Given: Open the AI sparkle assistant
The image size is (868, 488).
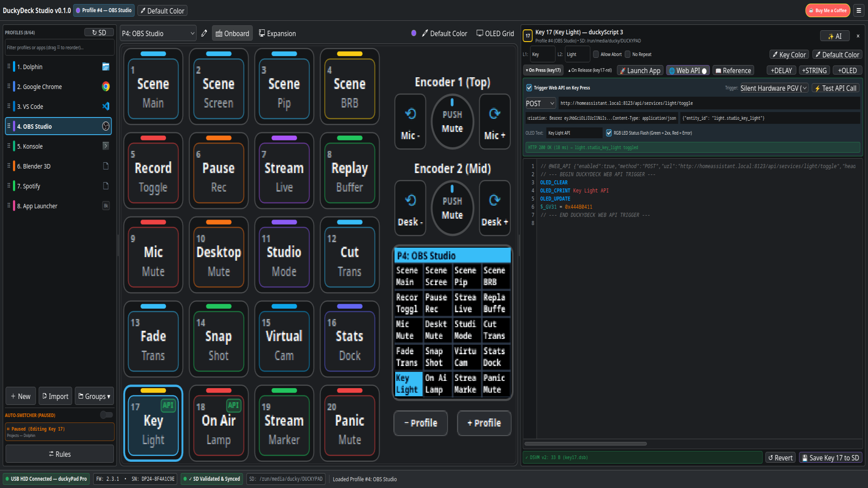Looking at the screenshot, I should click(835, 36).
